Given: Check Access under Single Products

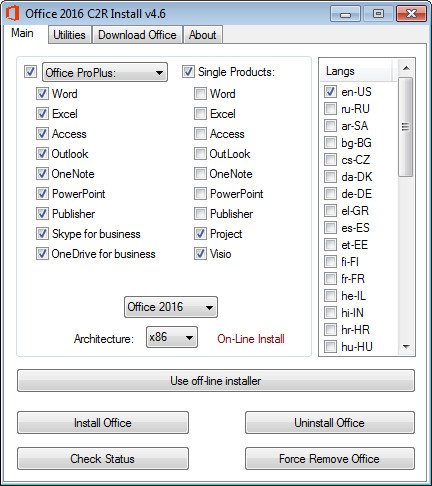Looking at the screenshot, I should click(200, 134).
